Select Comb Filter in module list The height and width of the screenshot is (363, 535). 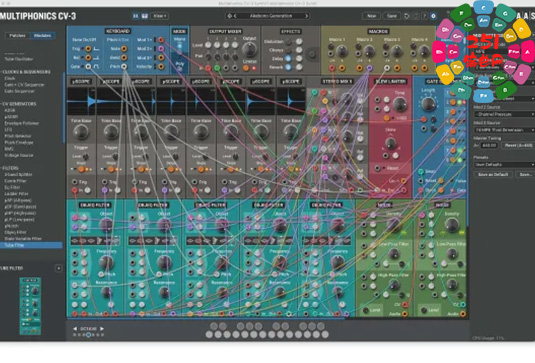pos(15,181)
